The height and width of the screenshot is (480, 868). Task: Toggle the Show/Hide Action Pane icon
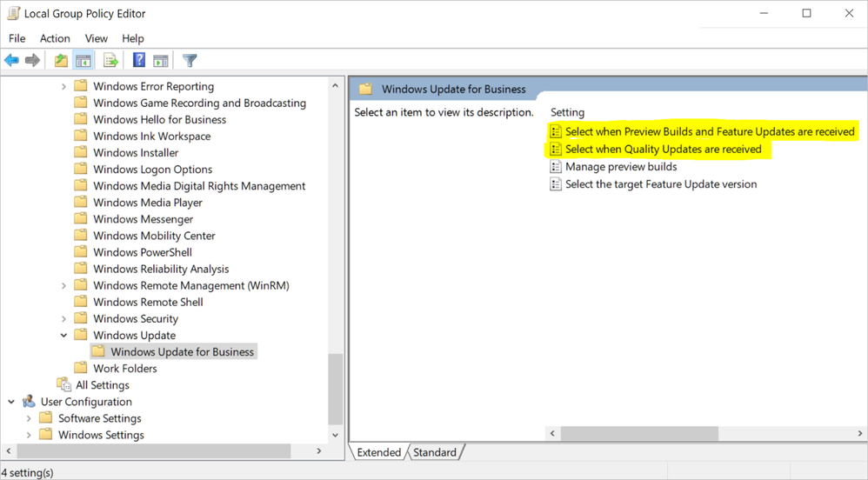pyautogui.click(x=161, y=60)
